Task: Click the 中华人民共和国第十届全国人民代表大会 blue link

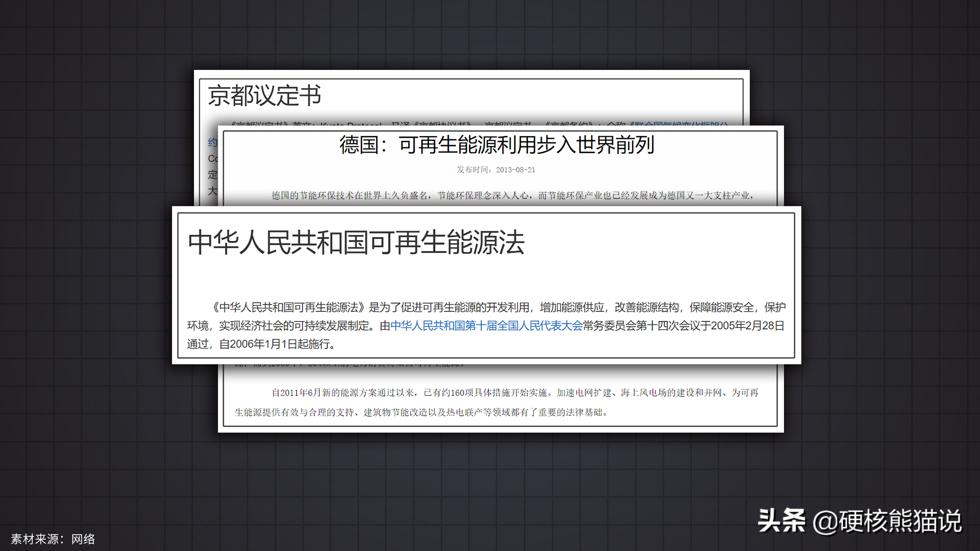Action: click(486, 325)
